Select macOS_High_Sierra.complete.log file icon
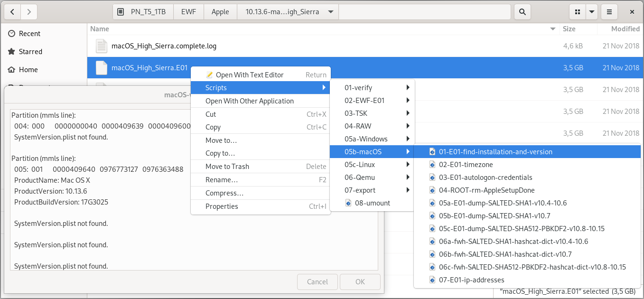644x299 pixels. click(x=102, y=46)
